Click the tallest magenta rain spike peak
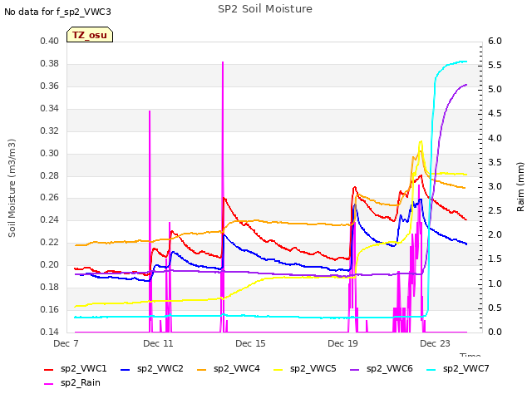The height and width of the screenshot is (399, 532). click(223, 63)
